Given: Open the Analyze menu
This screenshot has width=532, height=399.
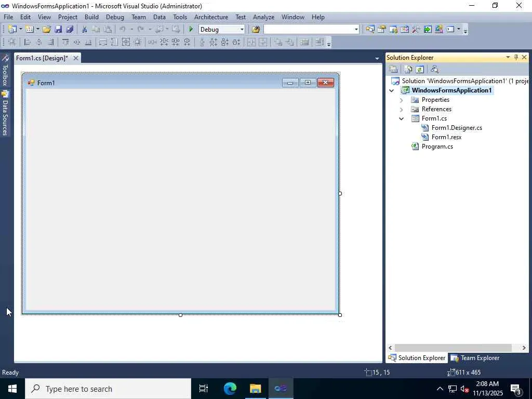Looking at the screenshot, I should click(x=263, y=17).
